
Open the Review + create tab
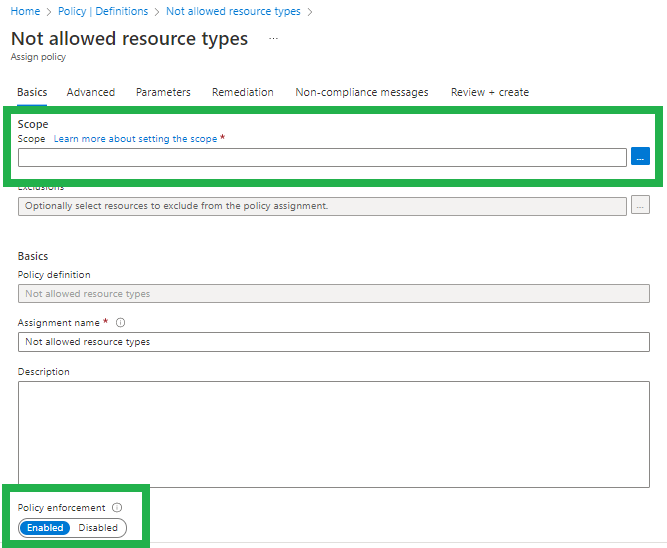click(490, 92)
